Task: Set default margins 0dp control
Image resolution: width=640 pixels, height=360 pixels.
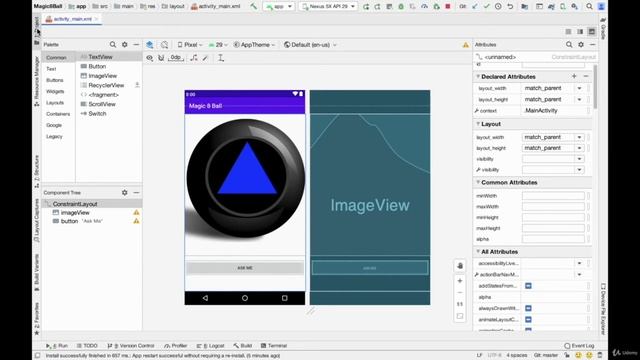Action: coord(176,58)
